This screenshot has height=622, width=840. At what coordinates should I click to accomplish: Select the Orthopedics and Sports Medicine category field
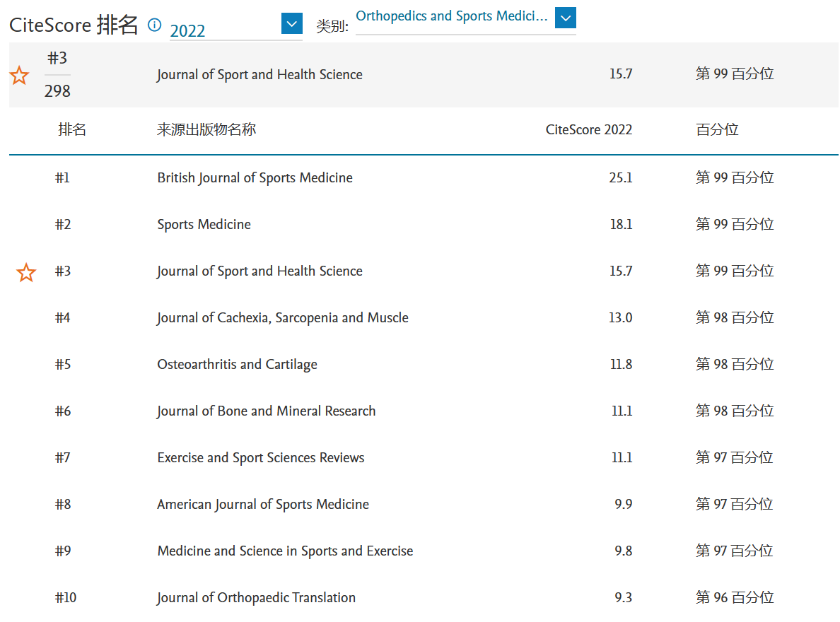pyautogui.click(x=452, y=16)
